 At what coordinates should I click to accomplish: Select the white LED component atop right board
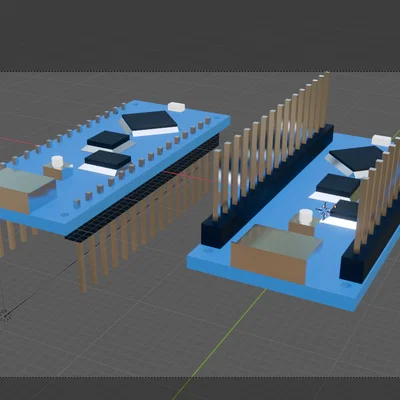tap(381, 140)
